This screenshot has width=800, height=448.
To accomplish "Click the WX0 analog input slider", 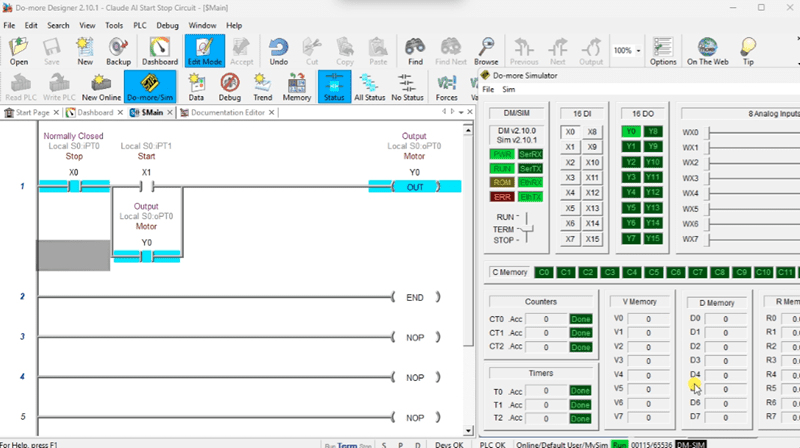I will click(750, 132).
